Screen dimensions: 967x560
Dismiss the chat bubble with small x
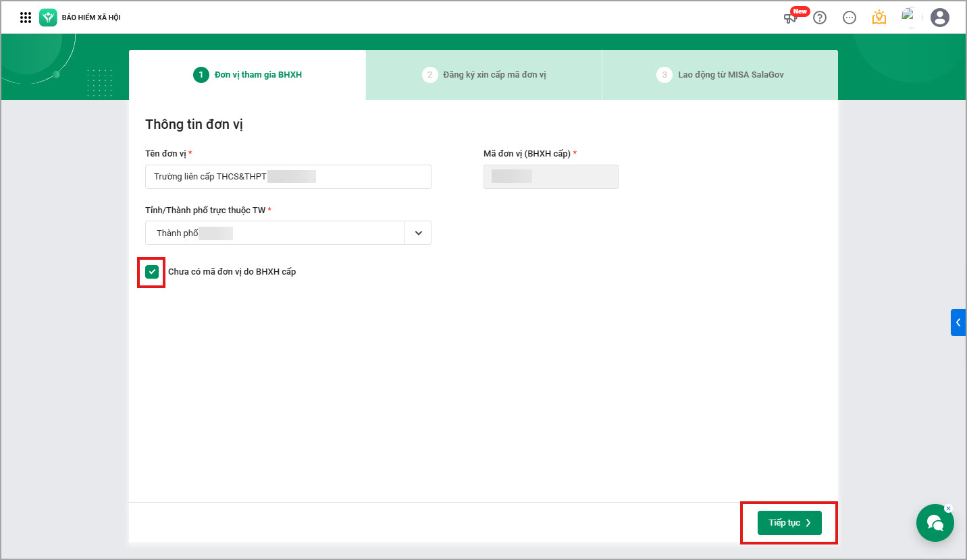click(x=948, y=508)
